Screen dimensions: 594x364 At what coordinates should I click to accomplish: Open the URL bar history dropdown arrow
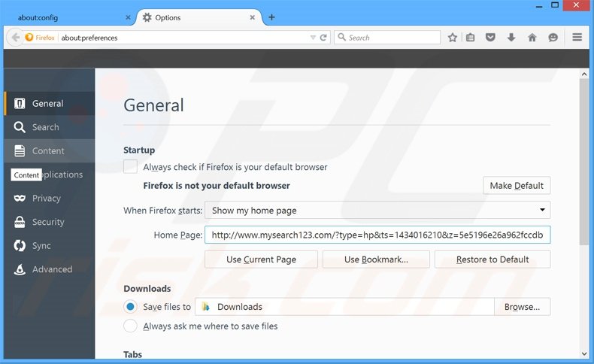pos(313,38)
